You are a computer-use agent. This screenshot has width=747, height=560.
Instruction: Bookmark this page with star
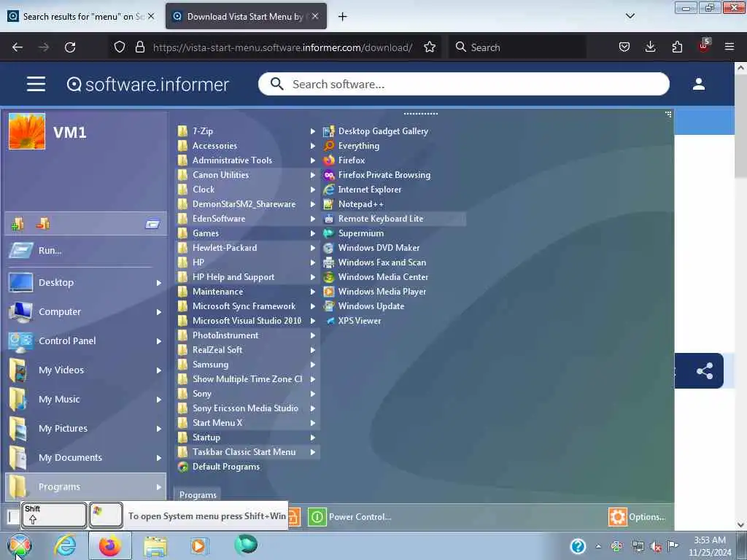point(430,47)
